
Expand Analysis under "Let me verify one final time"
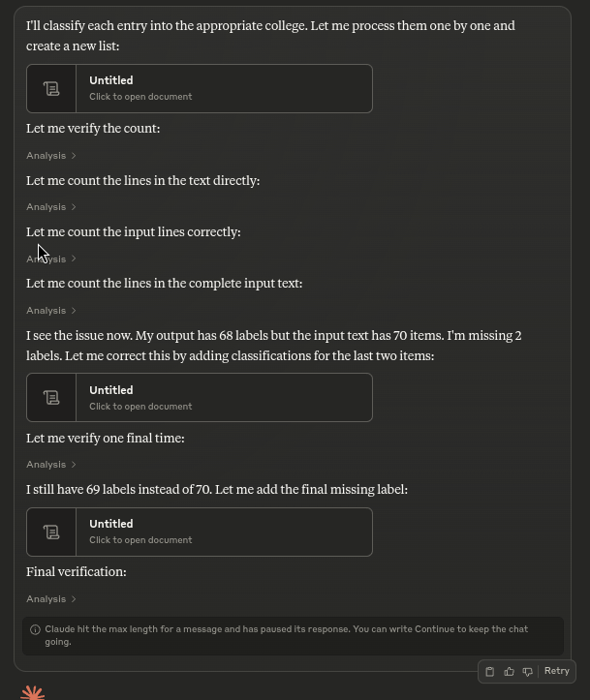tap(51, 464)
